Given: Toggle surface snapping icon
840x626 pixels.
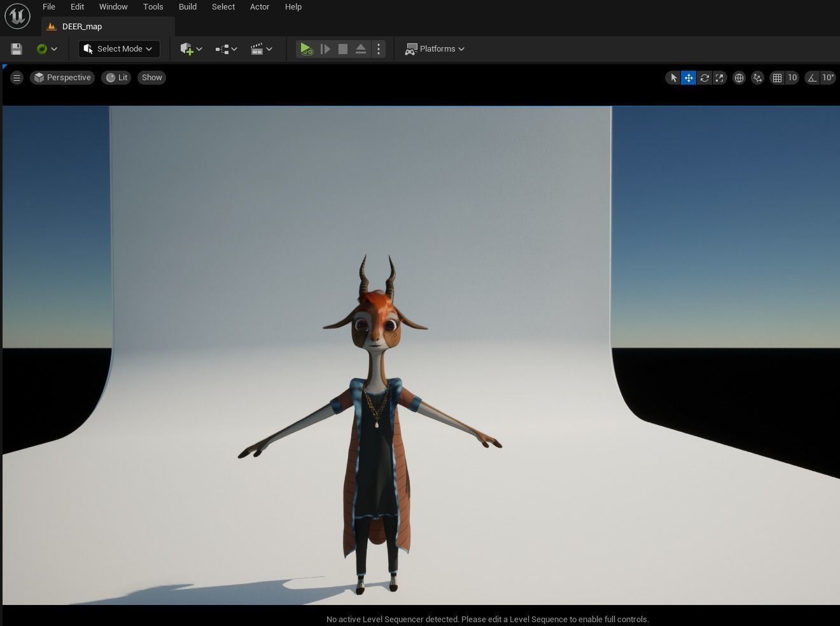Looking at the screenshot, I should (757, 78).
